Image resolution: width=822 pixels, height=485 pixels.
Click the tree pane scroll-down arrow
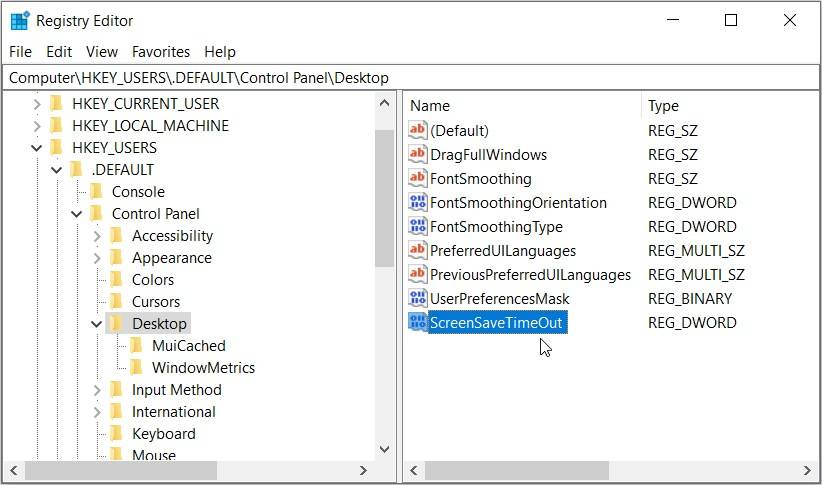point(384,450)
